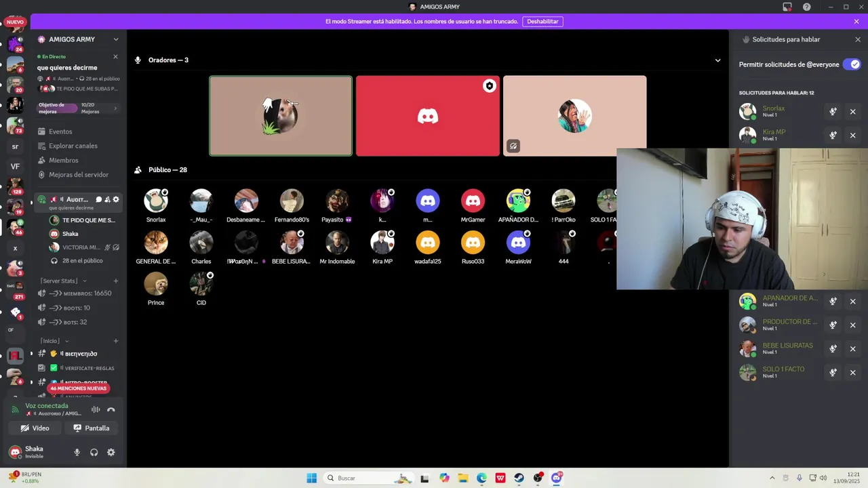The height and width of the screenshot is (488, 868).
Task: Accept SOLO 1 FACTO speak request
Action: click(833, 372)
